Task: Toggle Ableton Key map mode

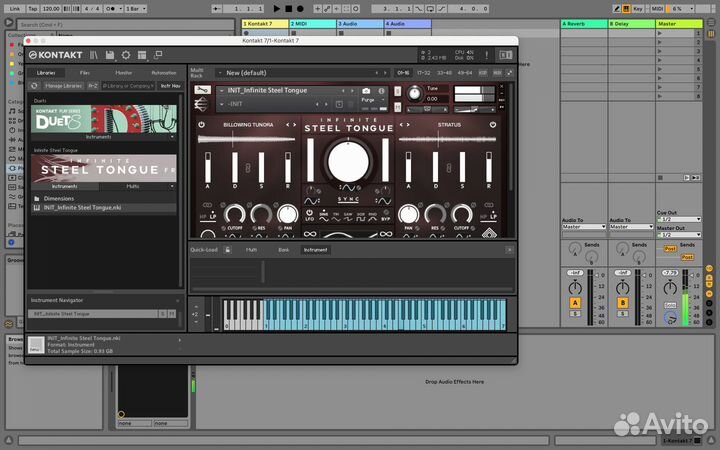Action: tap(638, 8)
